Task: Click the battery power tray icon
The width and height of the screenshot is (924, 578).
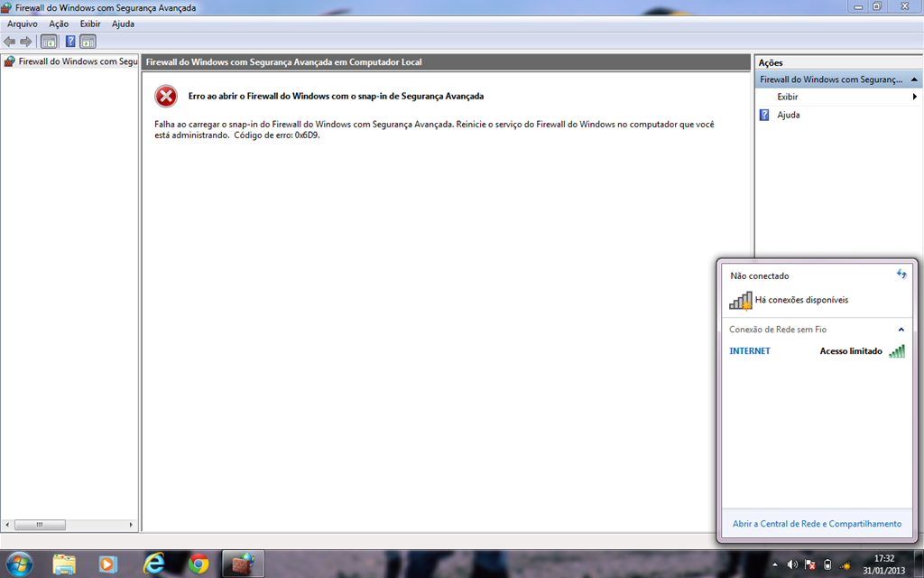Action: pos(827,565)
